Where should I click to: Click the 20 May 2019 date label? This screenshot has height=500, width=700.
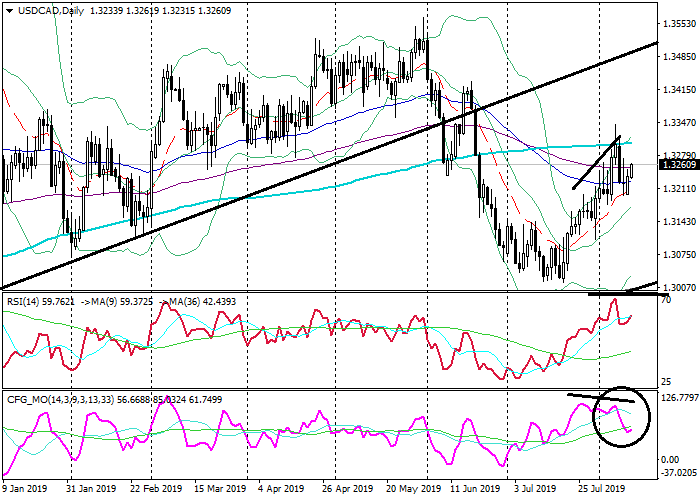412,488
